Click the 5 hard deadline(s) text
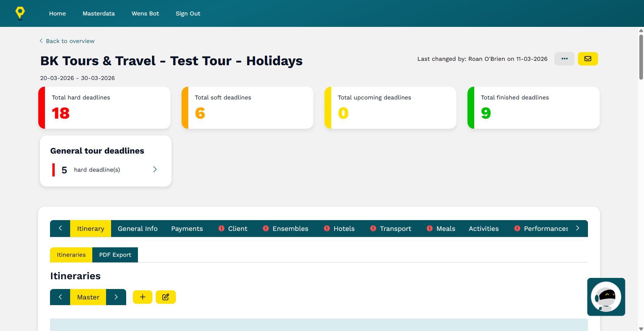This screenshot has width=644, height=331. click(91, 170)
